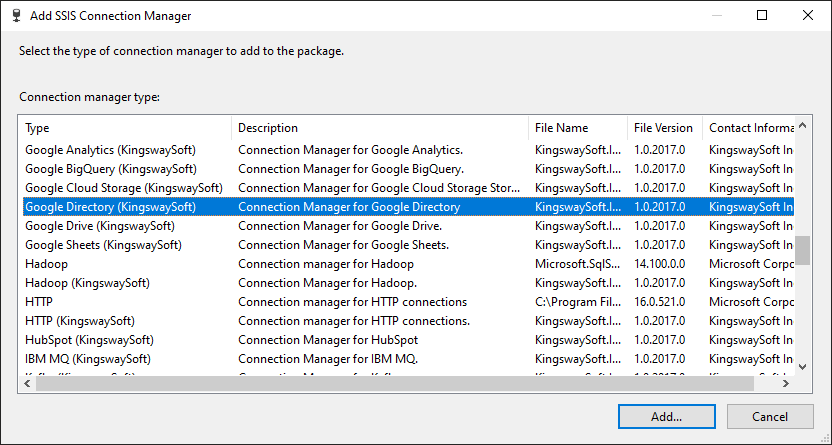832x445 pixels.
Task: Click file version 16.0.521.0
Action: pyautogui.click(x=660, y=302)
